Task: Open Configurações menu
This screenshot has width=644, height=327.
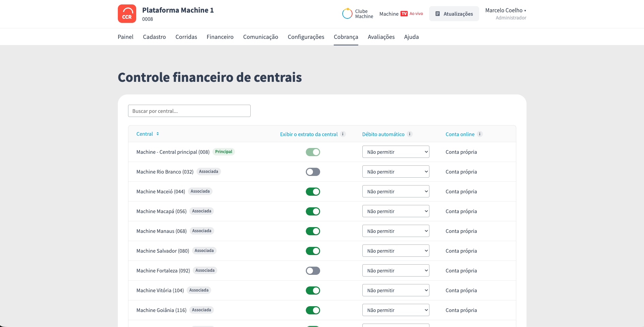Action: click(x=306, y=37)
